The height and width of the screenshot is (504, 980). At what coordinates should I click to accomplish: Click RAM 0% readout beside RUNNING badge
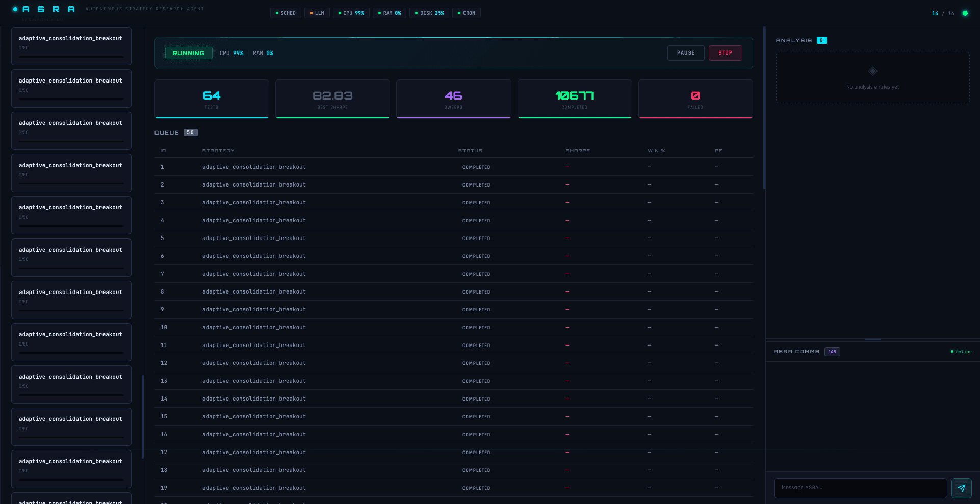coord(263,53)
